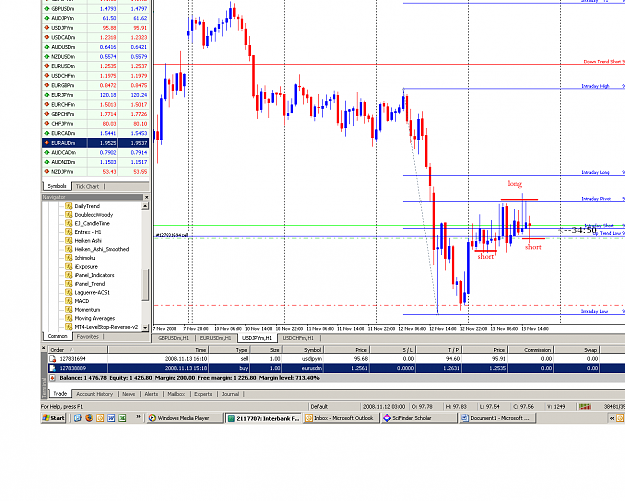625x501 pixels.
Task: Open the Outlook quick launch icon
Action: point(100,418)
